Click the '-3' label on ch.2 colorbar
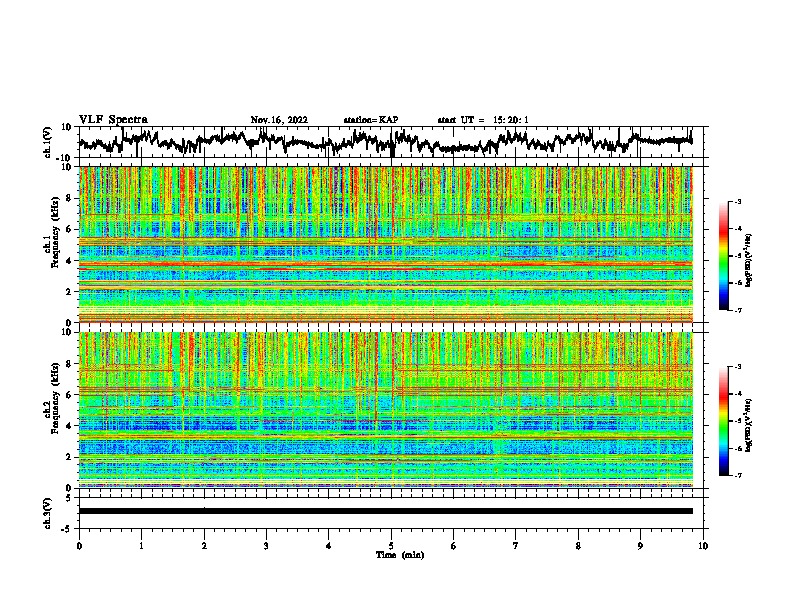The width and height of the screenshot is (792, 612). click(x=738, y=367)
